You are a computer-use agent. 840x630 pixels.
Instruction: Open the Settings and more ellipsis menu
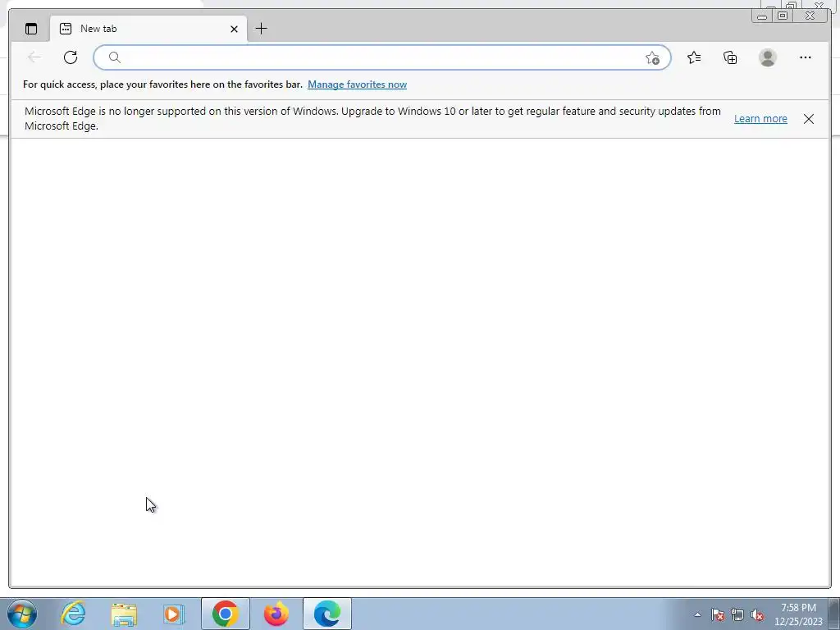click(806, 57)
